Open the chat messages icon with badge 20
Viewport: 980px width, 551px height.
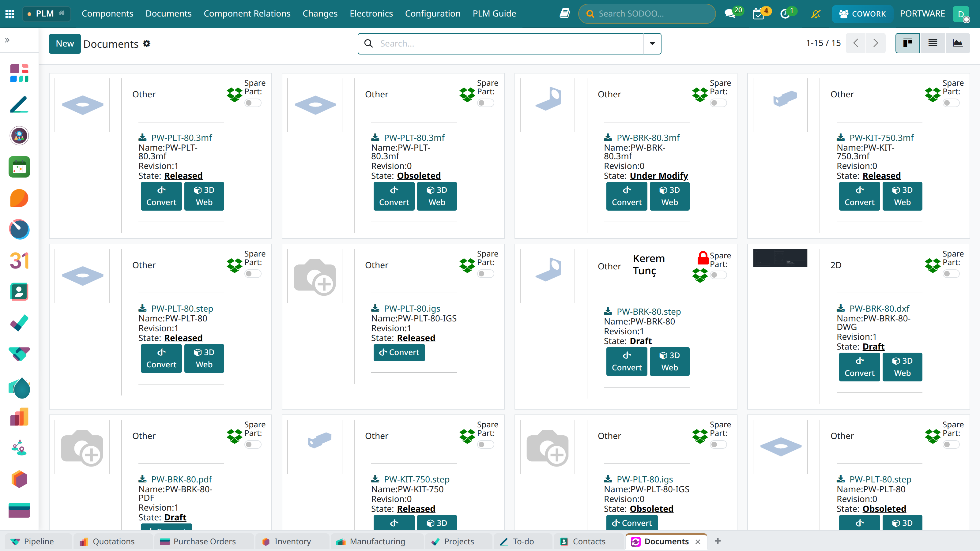730,14
